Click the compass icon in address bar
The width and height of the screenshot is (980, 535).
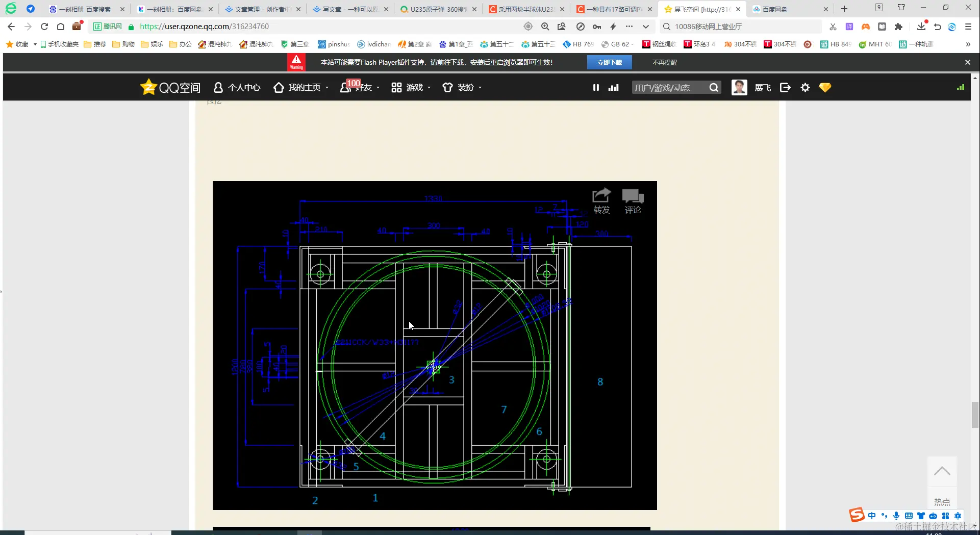click(x=581, y=27)
